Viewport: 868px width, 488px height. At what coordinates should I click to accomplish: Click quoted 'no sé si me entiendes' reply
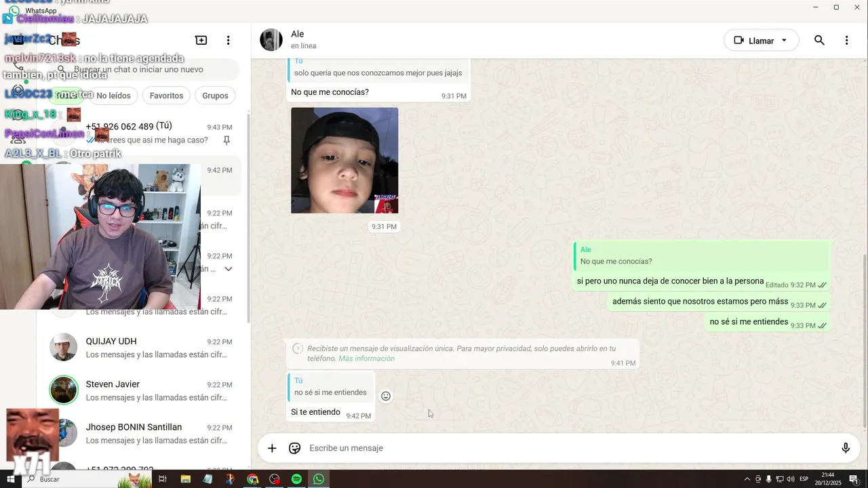point(330,386)
